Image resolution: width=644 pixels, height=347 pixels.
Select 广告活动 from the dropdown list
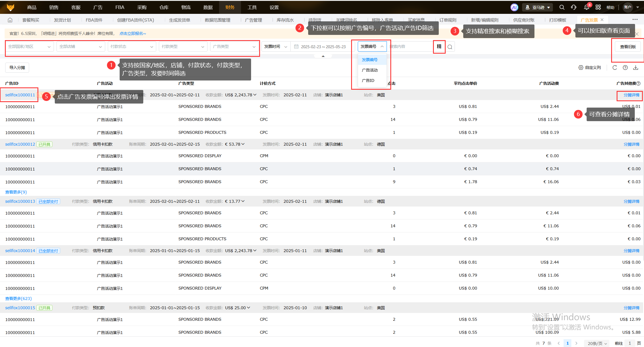pyautogui.click(x=370, y=70)
